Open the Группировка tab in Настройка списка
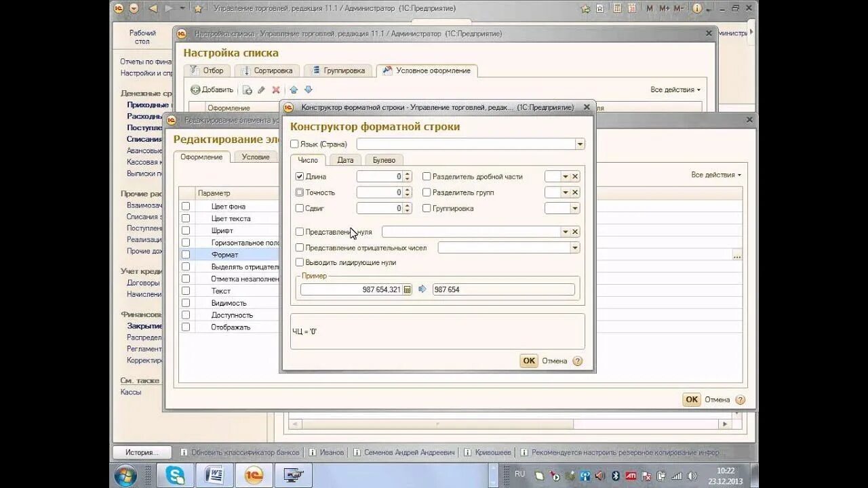The height and width of the screenshot is (488, 868). tap(338, 70)
